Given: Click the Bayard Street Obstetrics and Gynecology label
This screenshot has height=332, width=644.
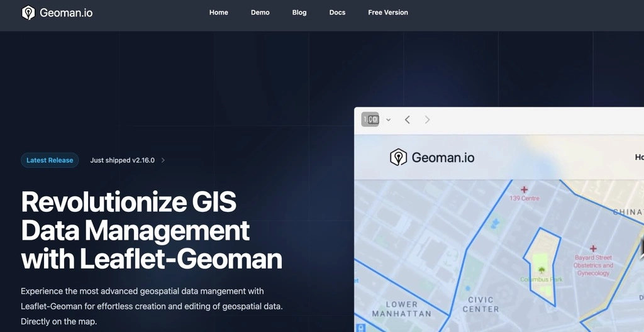Looking at the screenshot, I should pyautogui.click(x=593, y=265).
